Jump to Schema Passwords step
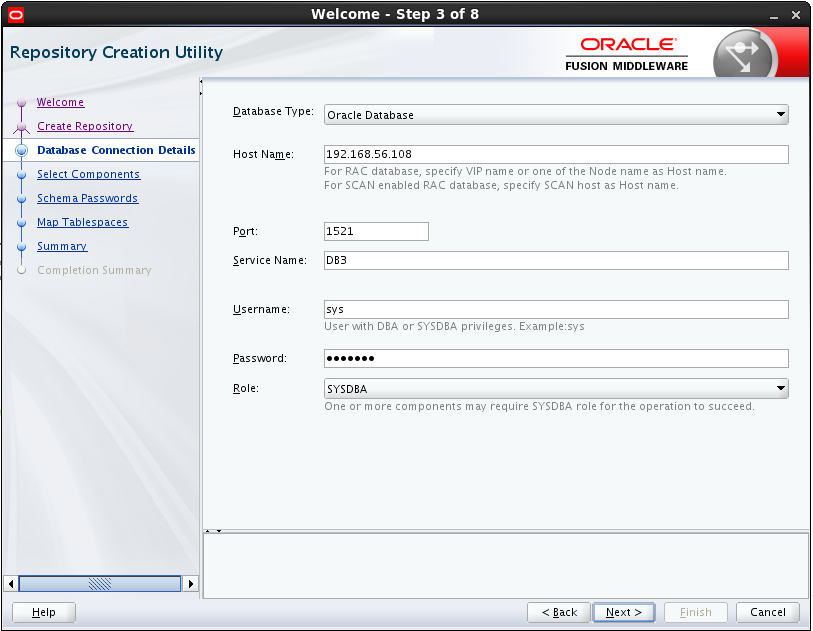Screen dimensions: 813x631 click(88, 198)
